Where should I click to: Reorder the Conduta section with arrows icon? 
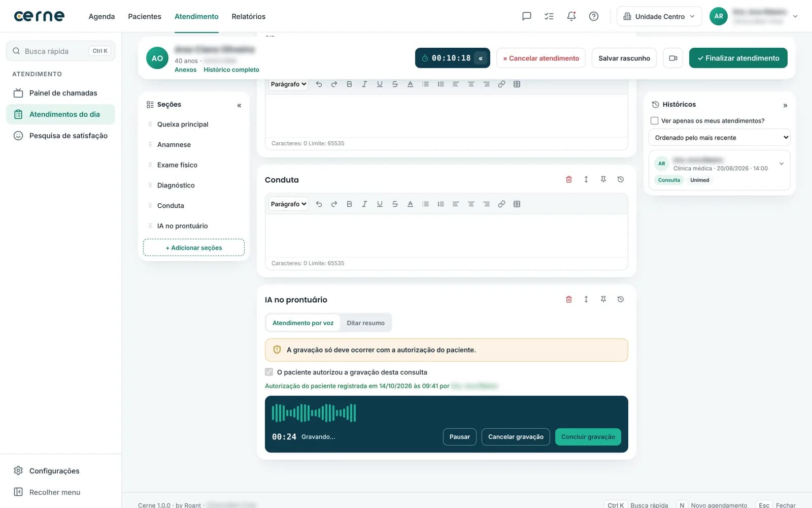pyautogui.click(x=586, y=179)
